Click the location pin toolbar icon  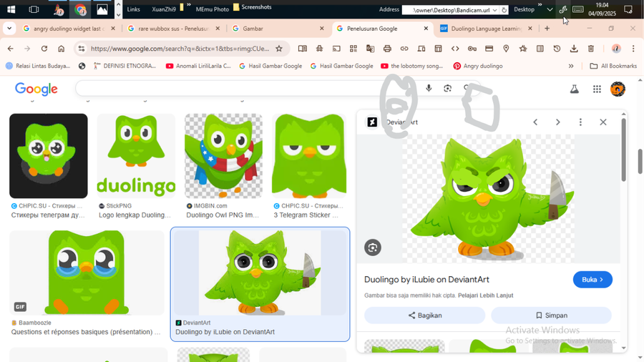(x=506, y=49)
